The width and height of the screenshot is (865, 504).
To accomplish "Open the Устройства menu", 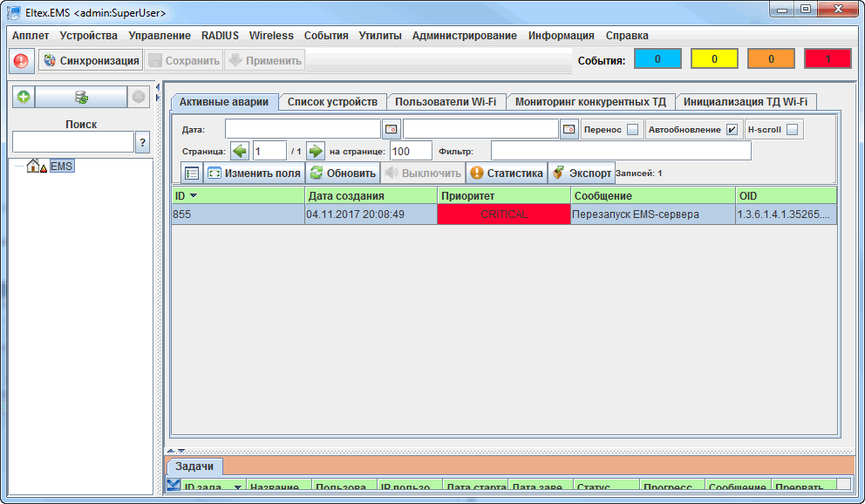I will [x=88, y=35].
